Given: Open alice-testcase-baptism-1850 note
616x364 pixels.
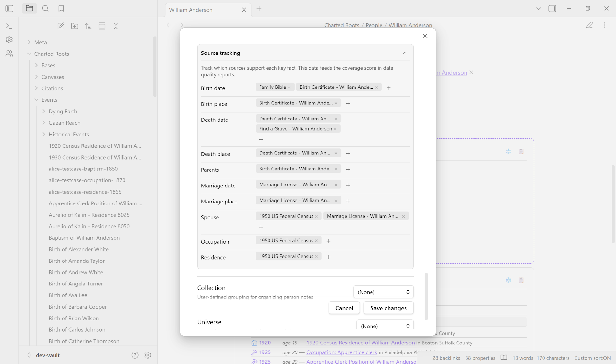Looking at the screenshot, I should click(x=83, y=169).
